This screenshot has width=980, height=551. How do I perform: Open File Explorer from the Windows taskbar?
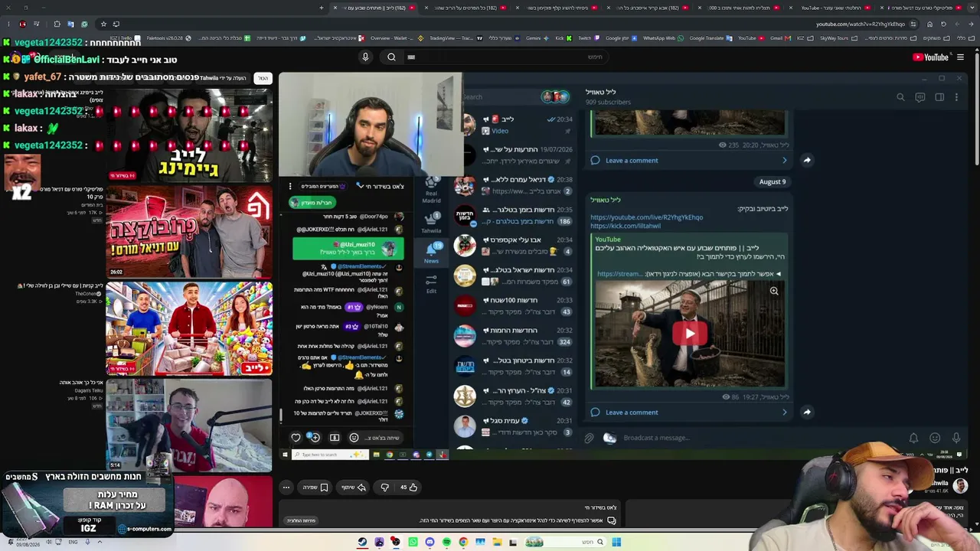coord(497,542)
